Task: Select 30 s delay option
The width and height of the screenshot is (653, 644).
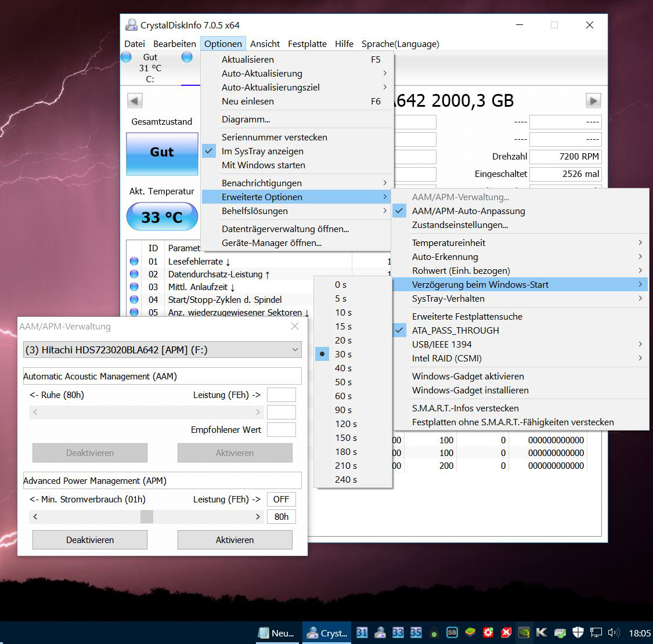Action: coord(353,354)
